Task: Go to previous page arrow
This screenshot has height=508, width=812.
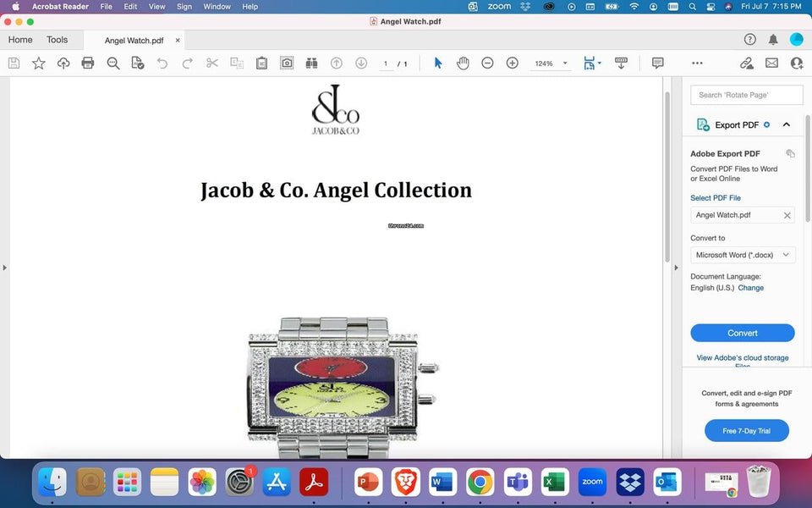Action: [337, 63]
